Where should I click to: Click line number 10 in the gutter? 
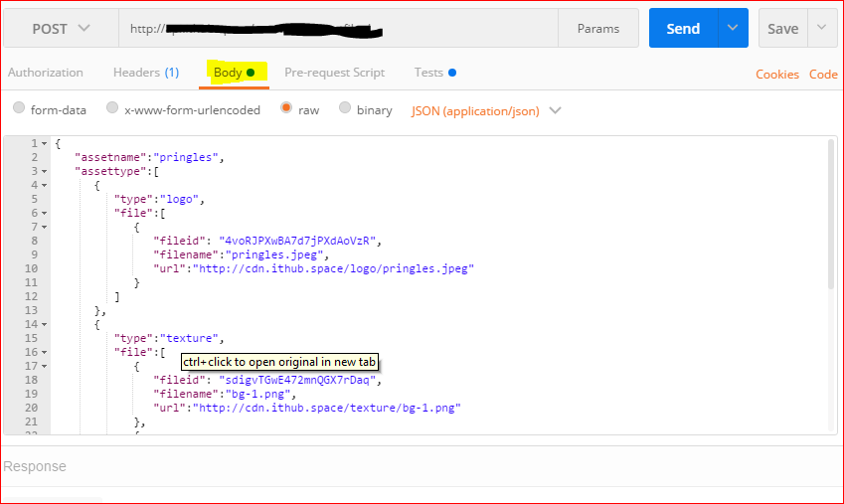point(31,268)
